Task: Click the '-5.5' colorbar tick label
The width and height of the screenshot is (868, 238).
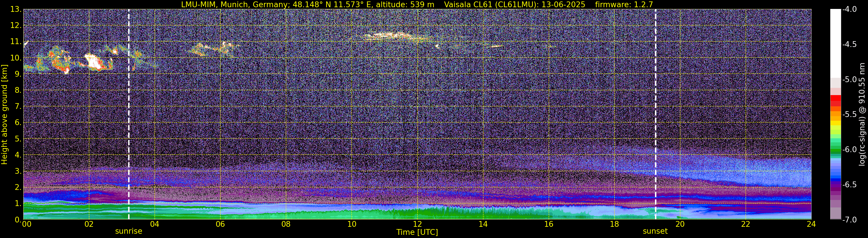Action: [849, 115]
